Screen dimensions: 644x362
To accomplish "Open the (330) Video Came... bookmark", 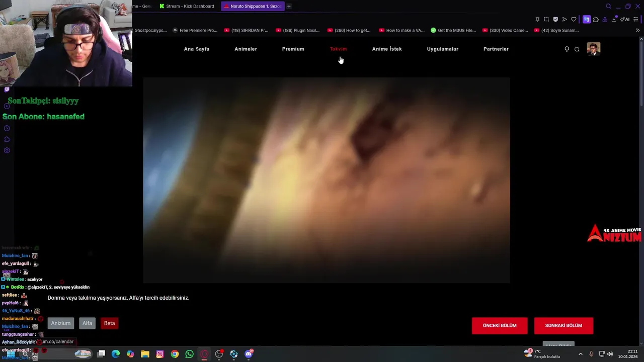I will 505,30.
